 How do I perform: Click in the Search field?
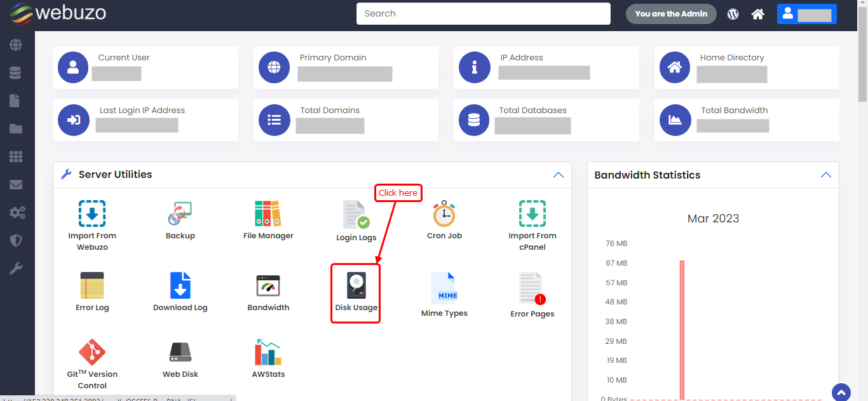click(x=483, y=14)
